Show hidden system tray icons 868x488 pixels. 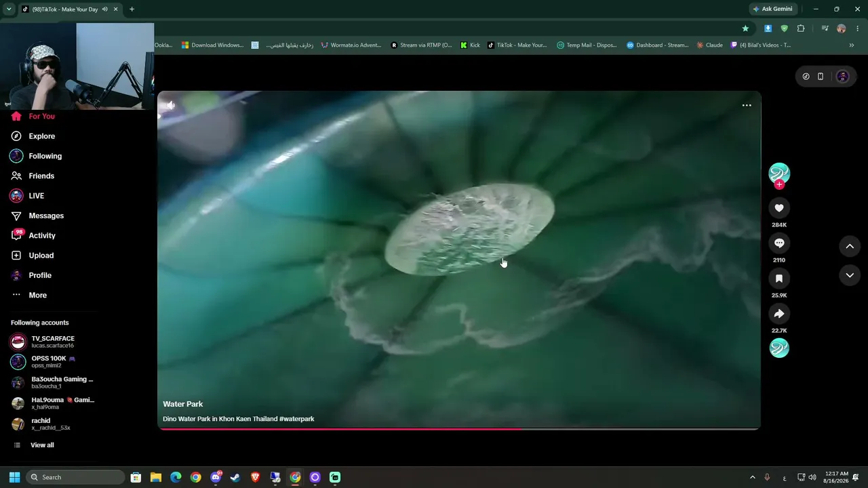[x=752, y=477]
